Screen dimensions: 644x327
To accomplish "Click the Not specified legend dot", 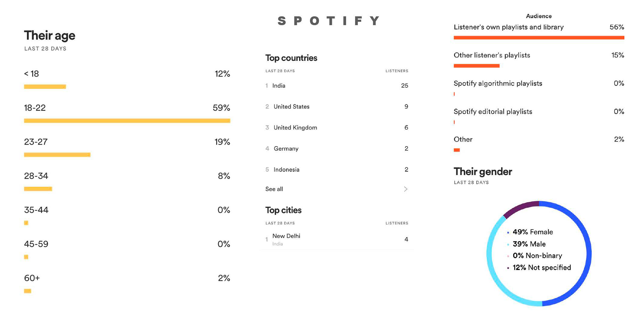I will [508, 268].
